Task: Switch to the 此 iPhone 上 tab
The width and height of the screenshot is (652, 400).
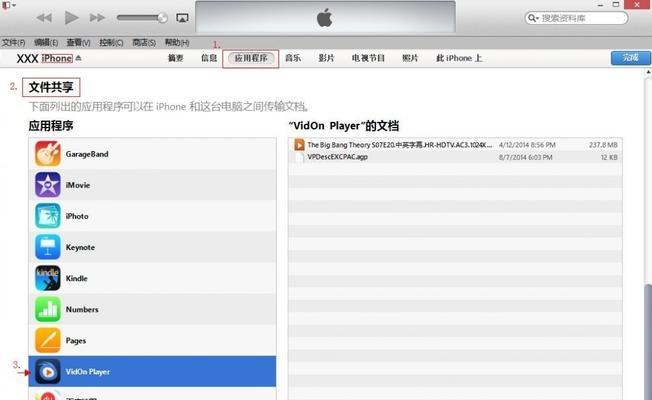Action: (459, 58)
